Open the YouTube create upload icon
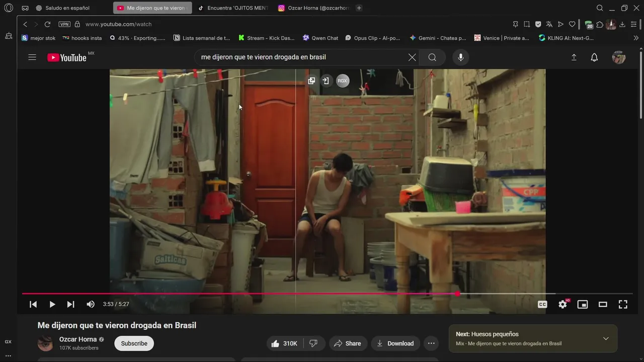 click(574, 57)
